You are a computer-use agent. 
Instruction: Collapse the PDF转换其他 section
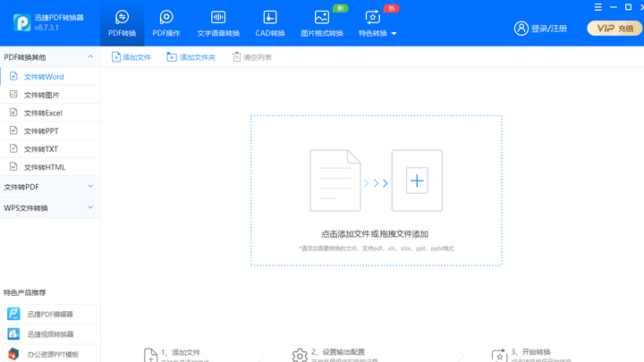90,56
